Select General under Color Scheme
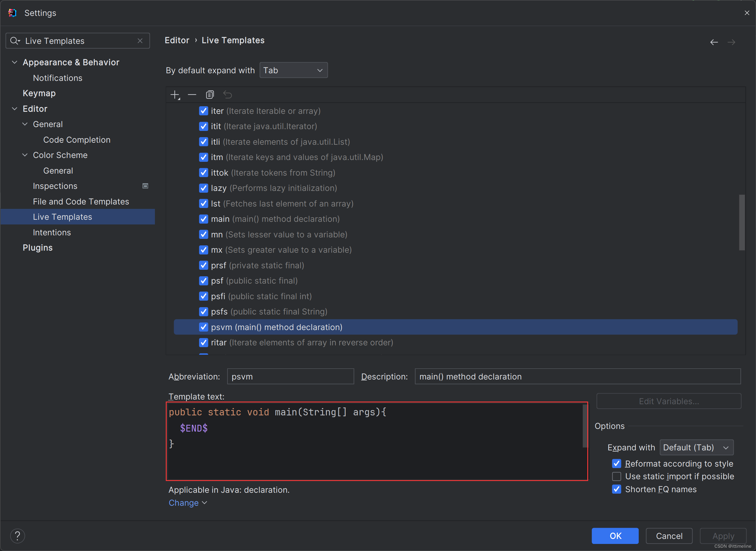Viewport: 756px width, 551px height. click(58, 171)
